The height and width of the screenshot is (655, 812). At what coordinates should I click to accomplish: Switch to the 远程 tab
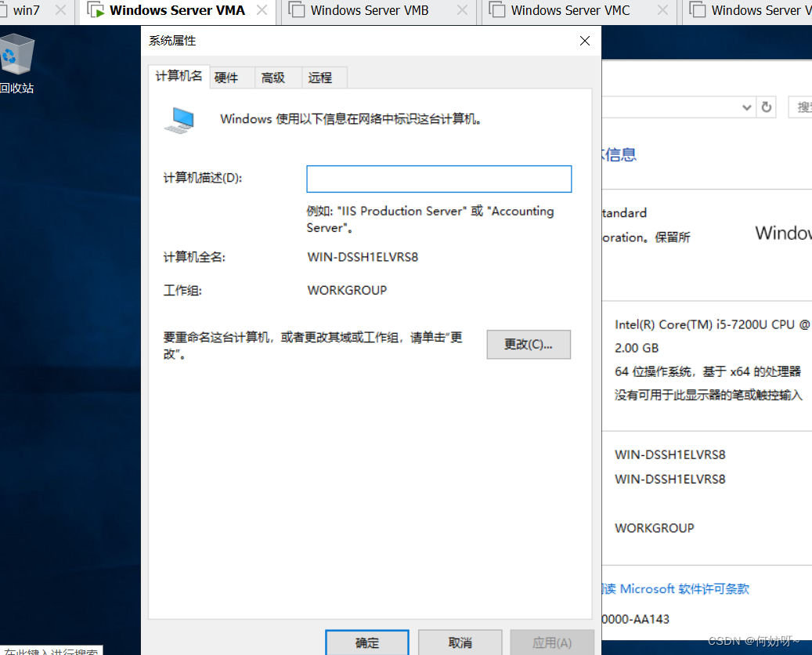[320, 78]
